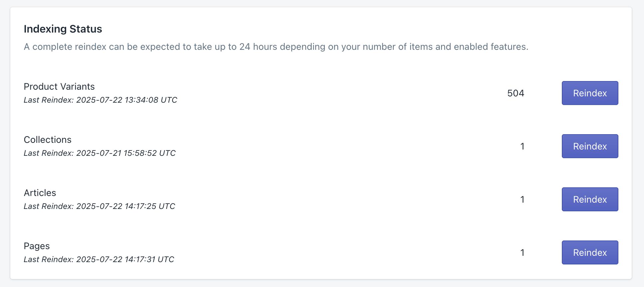Click the Collections item count of 1
This screenshot has width=644, height=287.
pos(522,146)
